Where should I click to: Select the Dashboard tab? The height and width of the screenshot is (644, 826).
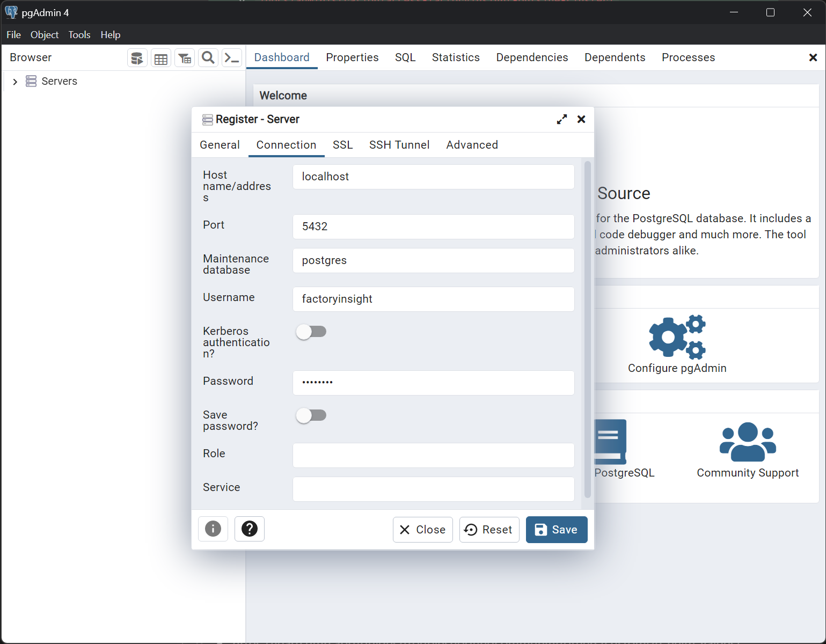[x=282, y=57]
